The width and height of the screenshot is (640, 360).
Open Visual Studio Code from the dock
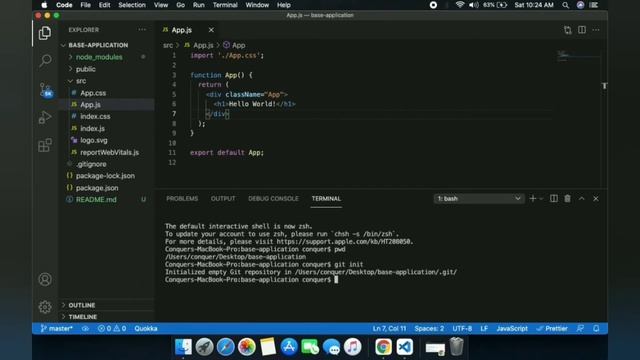(x=404, y=347)
